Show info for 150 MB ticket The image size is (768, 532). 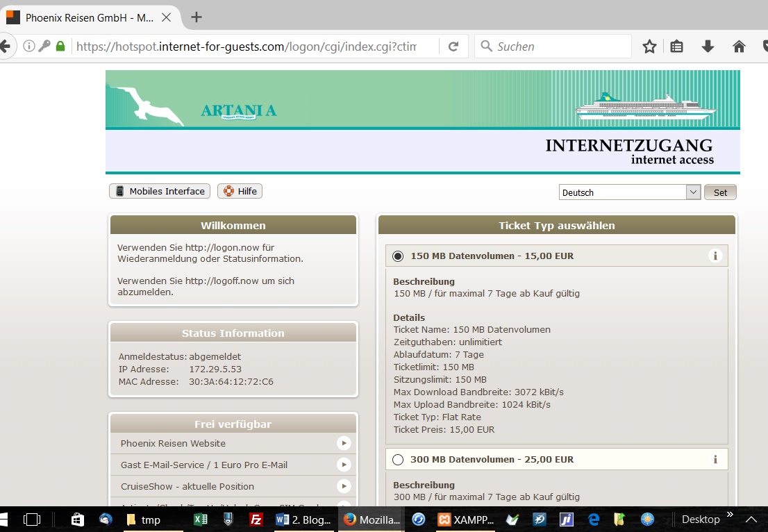point(715,256)
